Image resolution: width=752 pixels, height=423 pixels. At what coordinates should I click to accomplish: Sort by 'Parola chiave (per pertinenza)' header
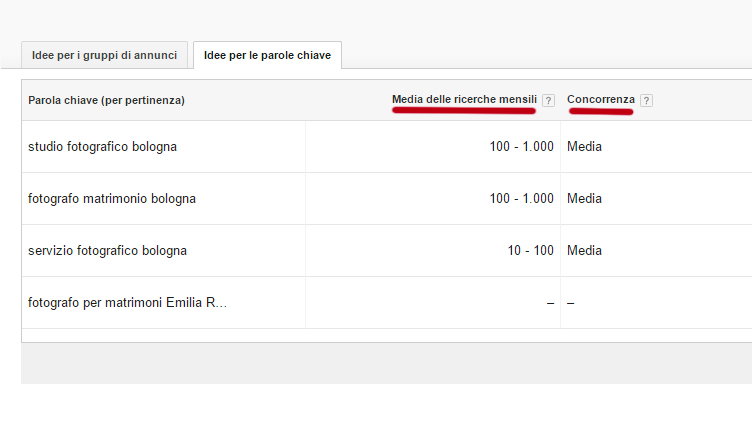[106, 100]
